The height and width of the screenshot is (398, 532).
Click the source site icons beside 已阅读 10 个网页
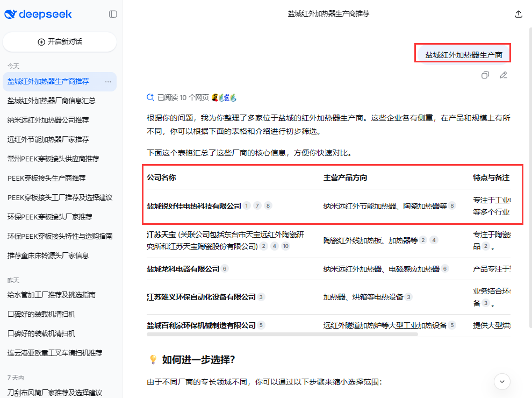(x=224, y=98)
